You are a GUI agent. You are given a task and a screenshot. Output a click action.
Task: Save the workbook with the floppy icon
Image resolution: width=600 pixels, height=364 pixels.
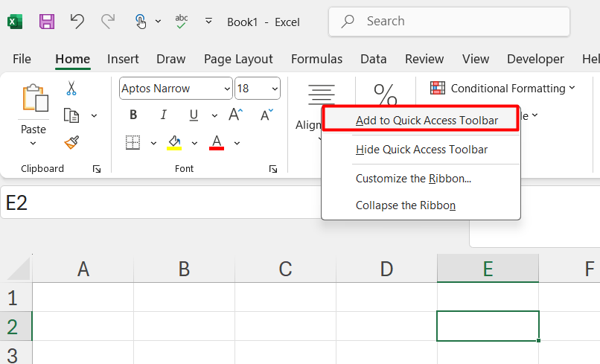(47, 22)
